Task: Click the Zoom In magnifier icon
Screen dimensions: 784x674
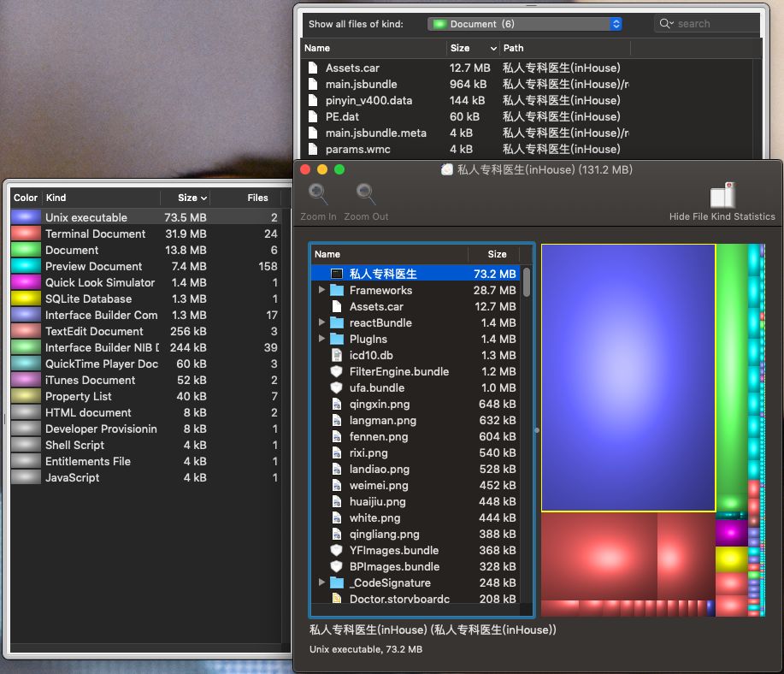Action: (x=318, y=196)
